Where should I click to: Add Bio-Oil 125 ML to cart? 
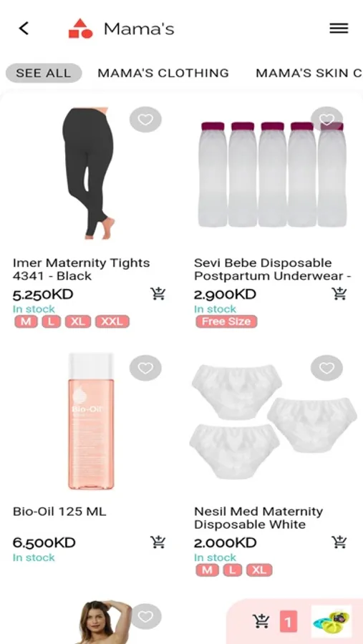(x=158, y=542)
